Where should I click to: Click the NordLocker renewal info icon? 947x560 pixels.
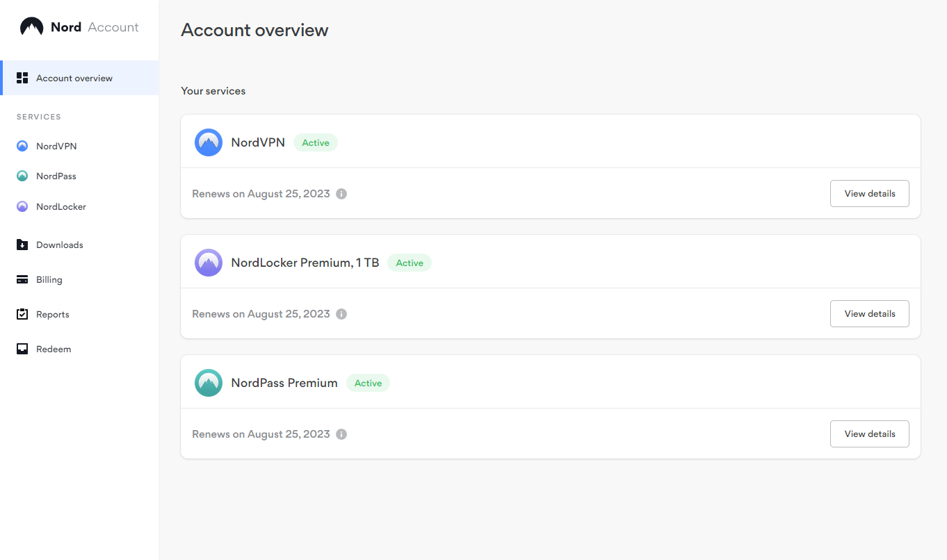[x=341, y=314]
